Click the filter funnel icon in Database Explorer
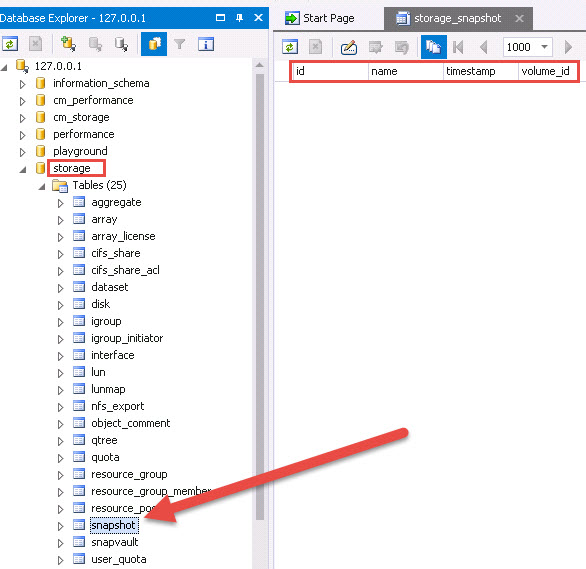This screenshot has width=586, height=569. (x=180, y=44)
